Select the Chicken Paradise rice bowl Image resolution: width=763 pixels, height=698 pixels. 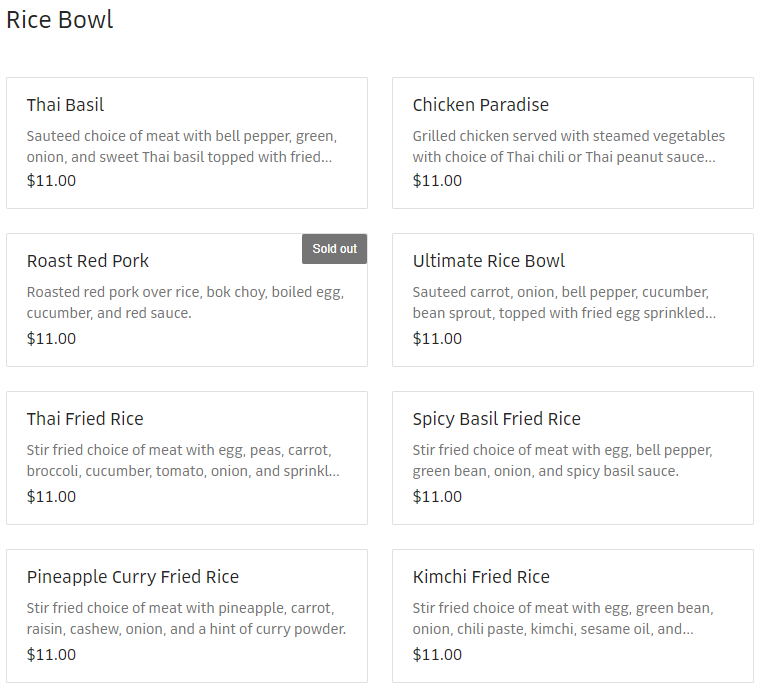click(480, 105)
